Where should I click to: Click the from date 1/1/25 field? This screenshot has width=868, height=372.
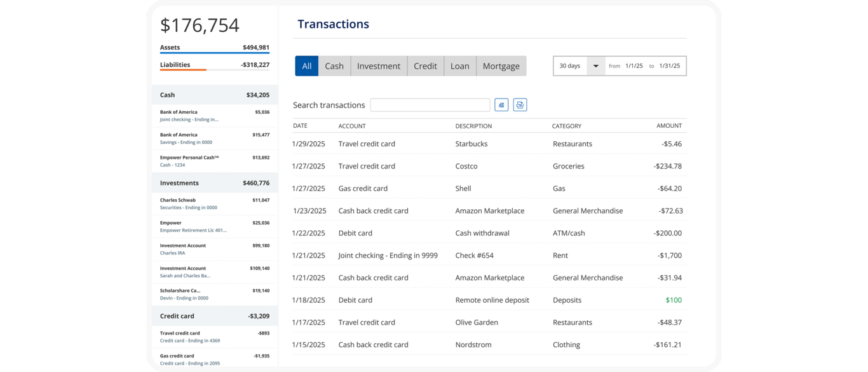tap(634, 66)
